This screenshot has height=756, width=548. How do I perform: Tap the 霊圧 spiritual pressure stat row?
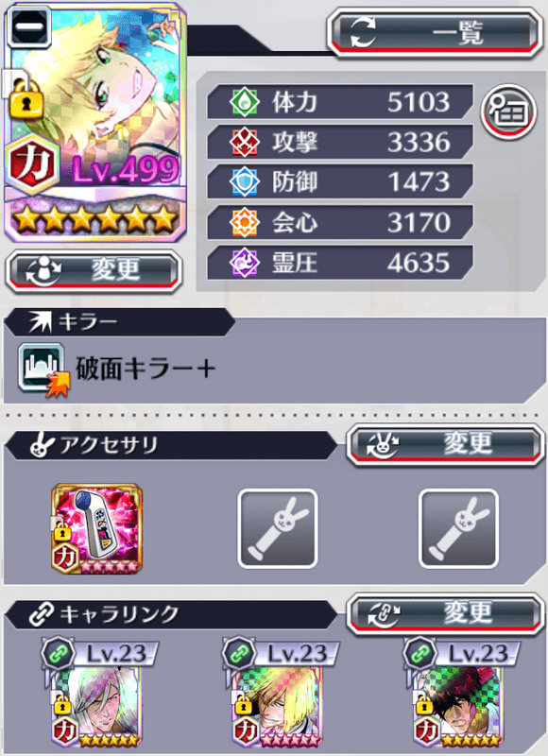[x=340, y=263]
